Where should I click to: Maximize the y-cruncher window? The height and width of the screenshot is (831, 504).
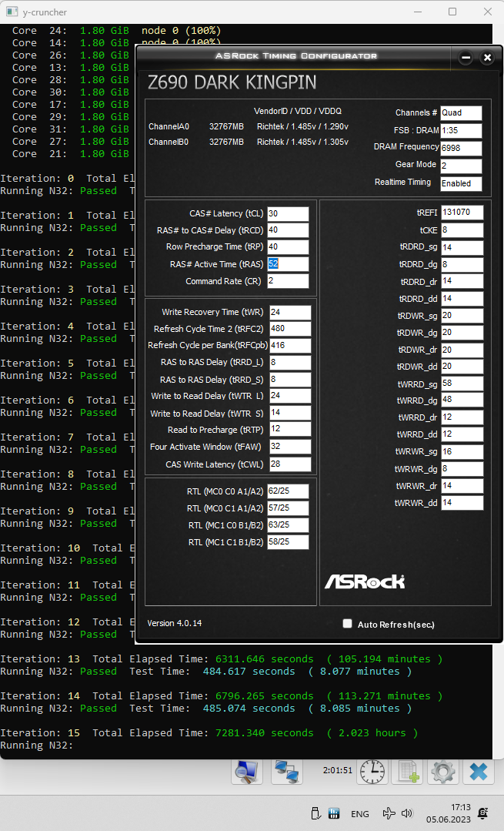(x=452, y=12)
